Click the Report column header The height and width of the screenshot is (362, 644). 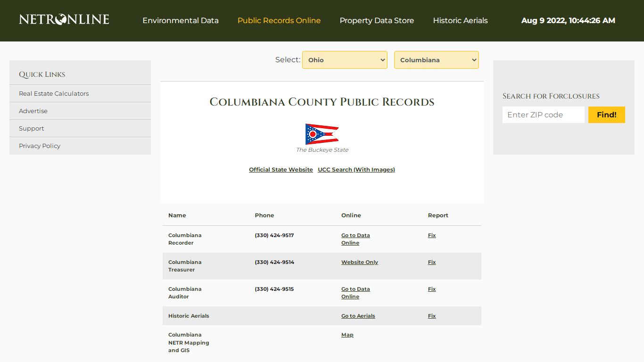(438, 215)
